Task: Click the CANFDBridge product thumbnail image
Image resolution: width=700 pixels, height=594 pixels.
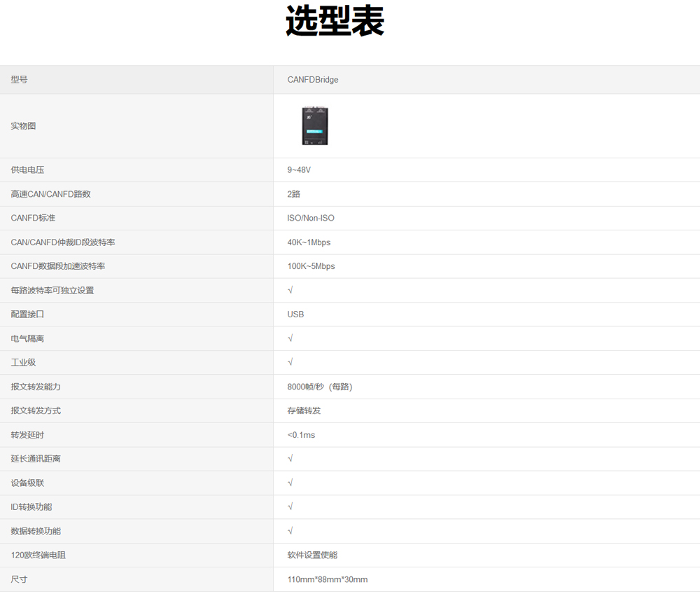Action: point(315,126)
